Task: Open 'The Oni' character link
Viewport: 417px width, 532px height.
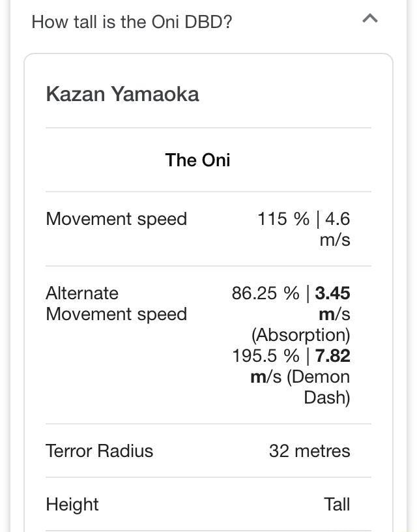Action: pyautogui.click(x=197, y=160)
